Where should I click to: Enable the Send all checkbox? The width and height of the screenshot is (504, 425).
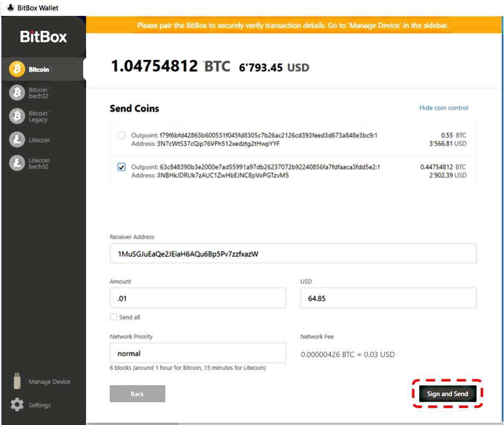pos(113,317)
